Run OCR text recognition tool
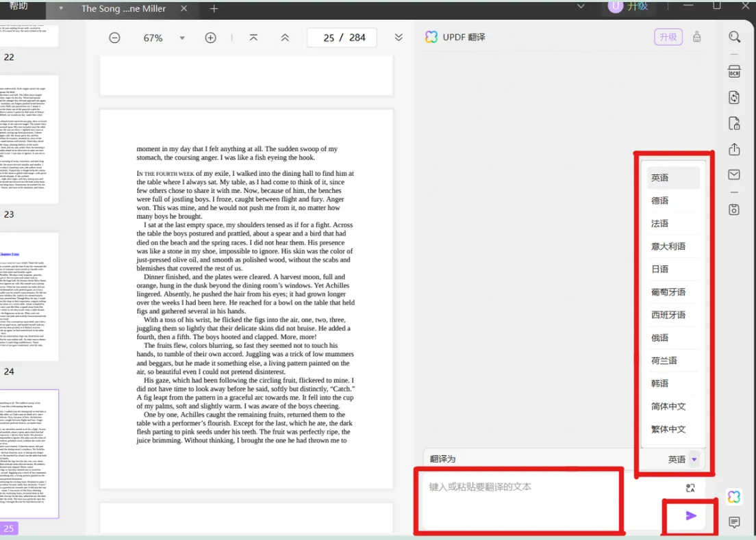The image size is (756, 540). [734, 72]
